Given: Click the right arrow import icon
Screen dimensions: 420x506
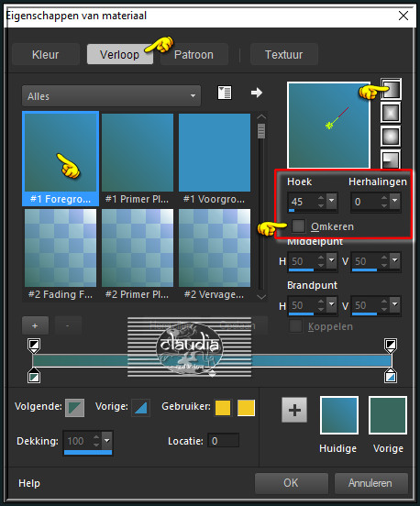Looking at the screenshot, I should 257,93.
